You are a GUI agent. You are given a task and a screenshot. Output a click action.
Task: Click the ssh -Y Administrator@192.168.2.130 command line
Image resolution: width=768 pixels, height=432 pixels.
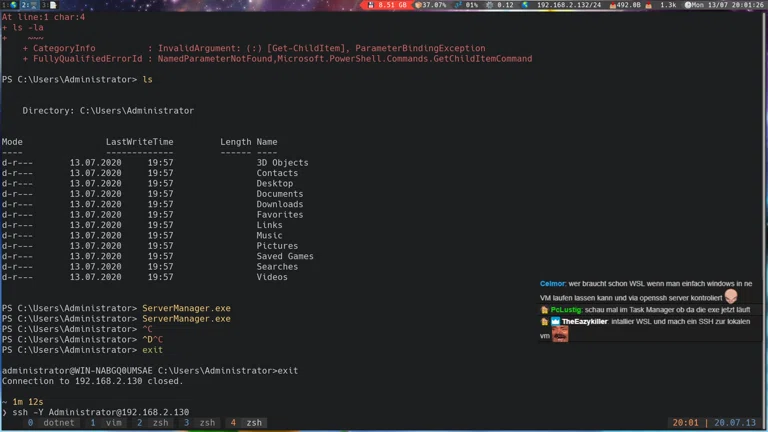100,412
